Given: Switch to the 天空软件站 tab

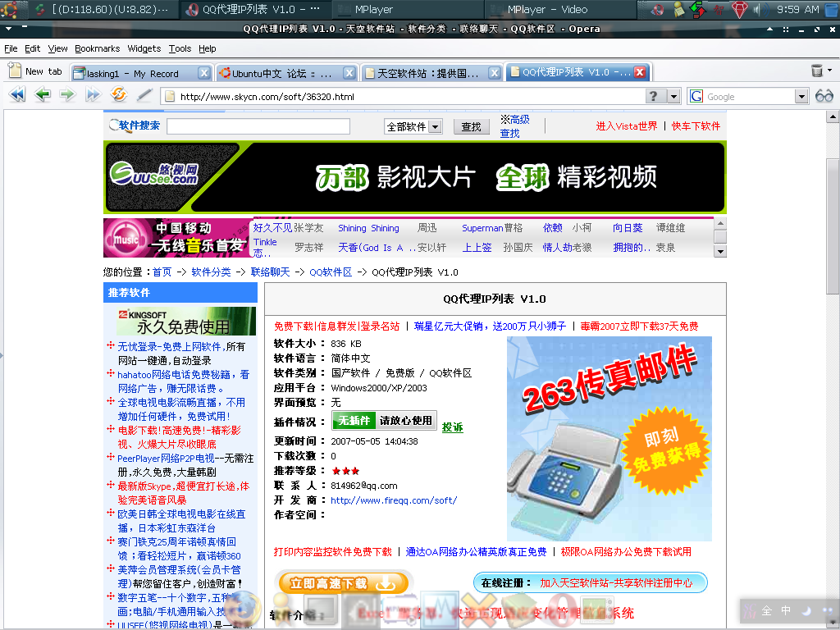Looking at the screenshot, I should coord(431,73).
